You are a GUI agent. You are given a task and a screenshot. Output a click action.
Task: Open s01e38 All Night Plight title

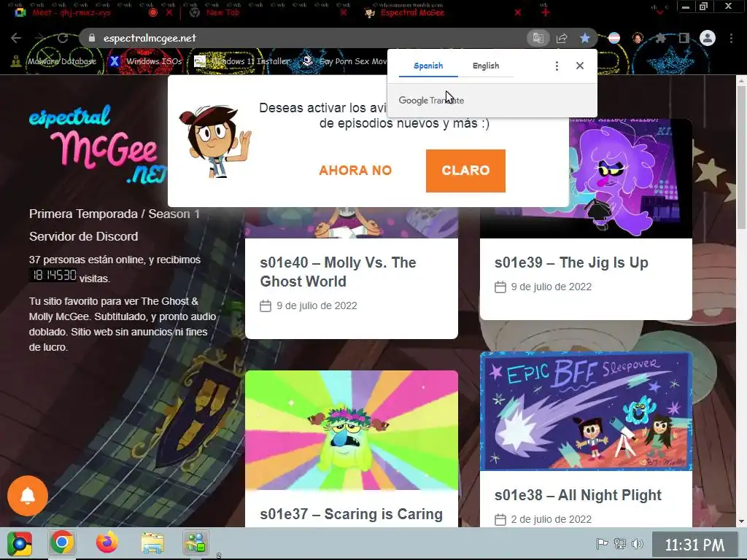click(578, 495)
